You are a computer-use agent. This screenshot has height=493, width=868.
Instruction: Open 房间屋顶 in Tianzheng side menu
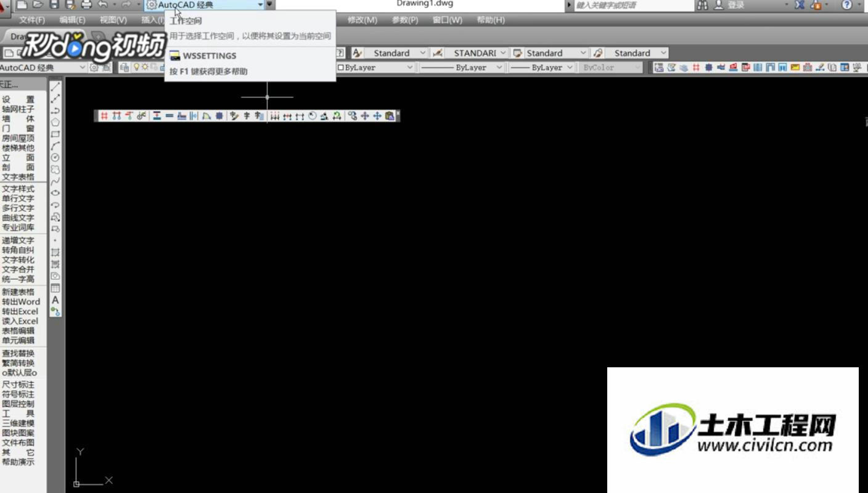(x=18, y=138)
